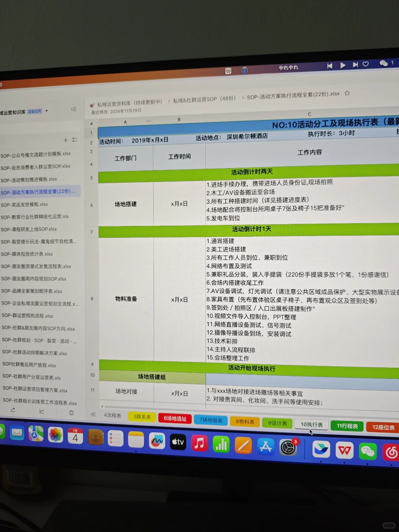Viewport: 399px width, 532px height.
Task: Toggle the heart favorite in the mini player
Action: click(365, 64)
